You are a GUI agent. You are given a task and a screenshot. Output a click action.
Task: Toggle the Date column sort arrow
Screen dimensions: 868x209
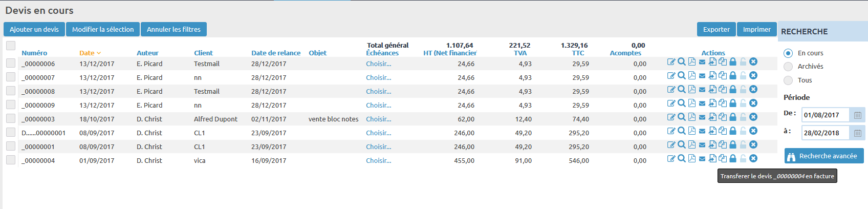coord(99,53)
